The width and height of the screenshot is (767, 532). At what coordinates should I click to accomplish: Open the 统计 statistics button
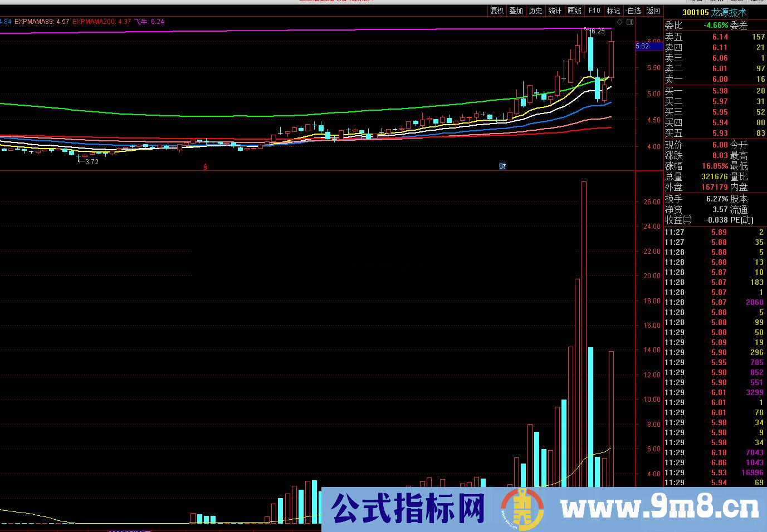tap(555, 11)
